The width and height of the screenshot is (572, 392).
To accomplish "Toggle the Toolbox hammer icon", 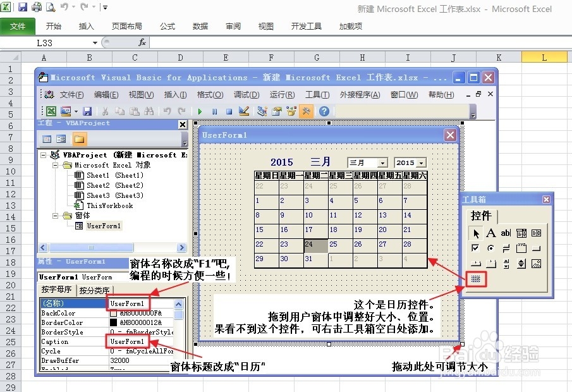I will point(306,111).
